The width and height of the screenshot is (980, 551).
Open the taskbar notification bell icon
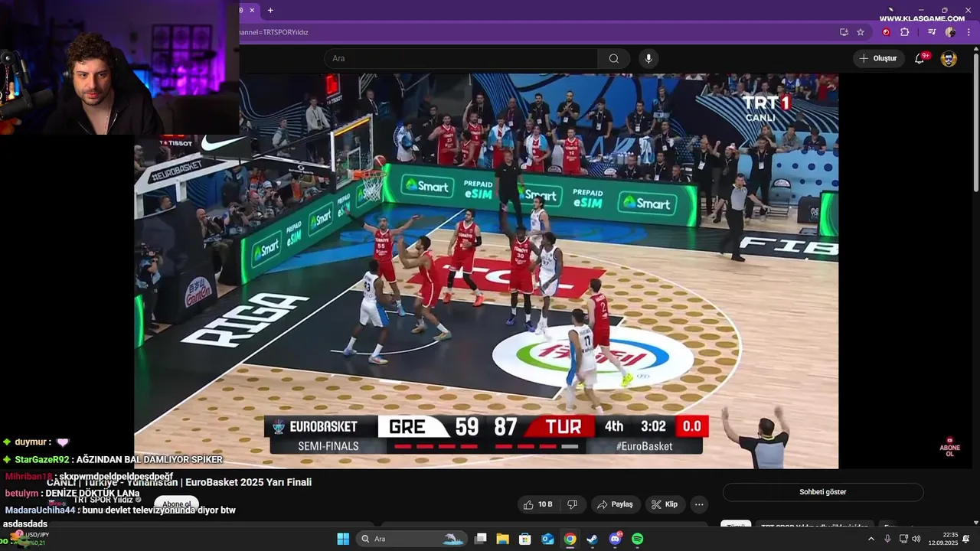[966, 539]
